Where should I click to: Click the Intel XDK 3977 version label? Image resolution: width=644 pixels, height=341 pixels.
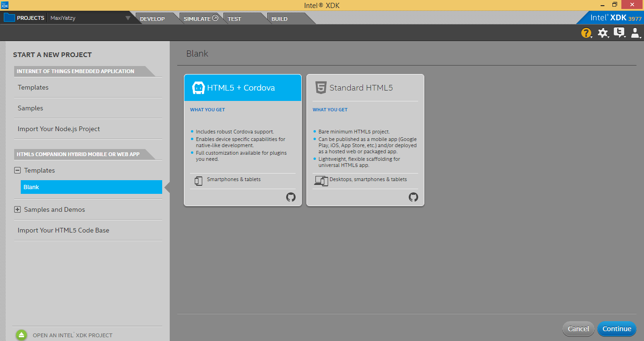(616, 18)
